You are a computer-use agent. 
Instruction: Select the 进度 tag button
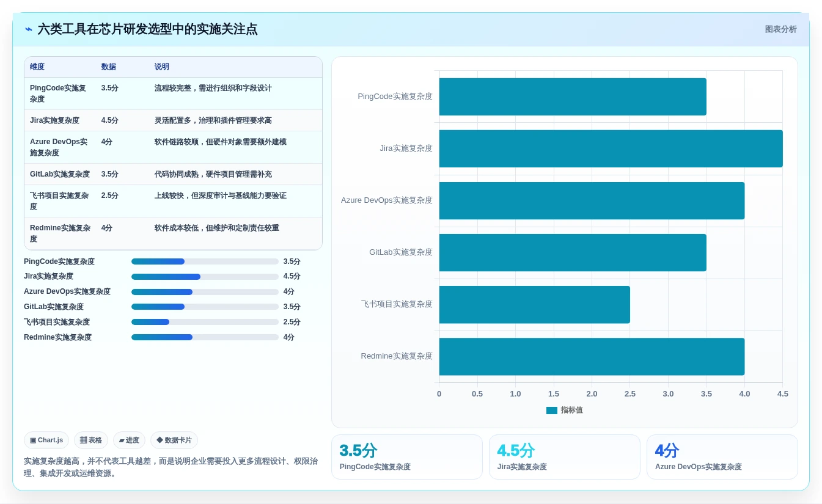click(129, 440)
